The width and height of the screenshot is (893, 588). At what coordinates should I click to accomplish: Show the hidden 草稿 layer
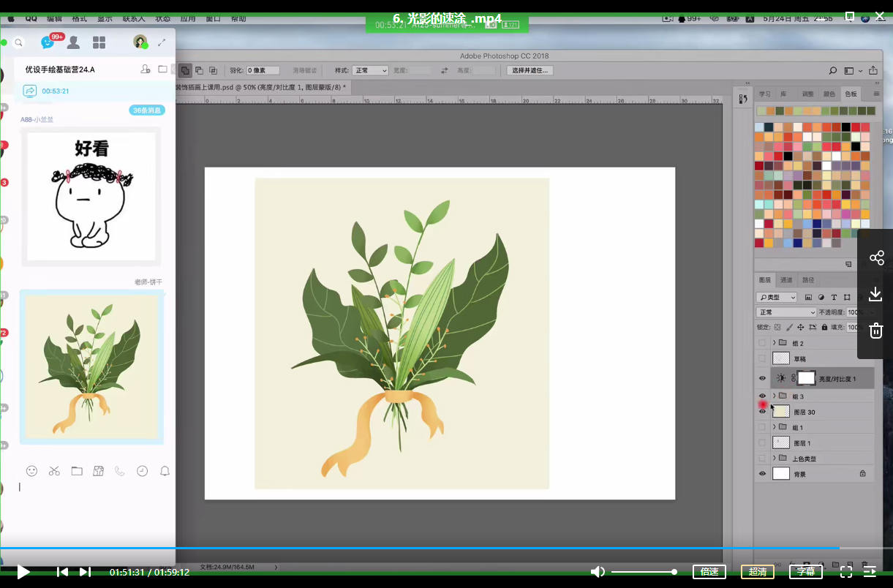tap(762, 358)
